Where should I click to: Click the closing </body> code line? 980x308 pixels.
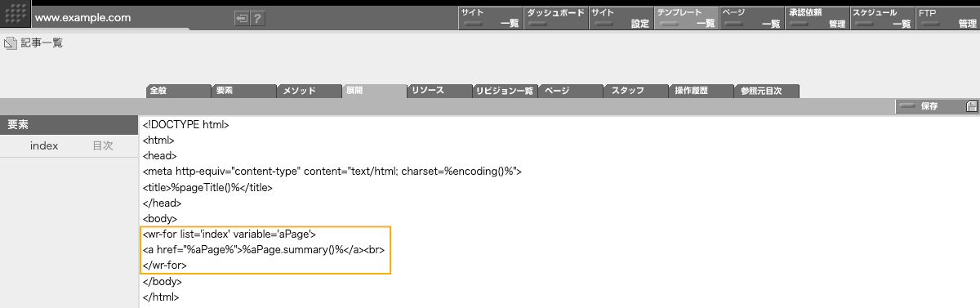(x=163, y=281)
